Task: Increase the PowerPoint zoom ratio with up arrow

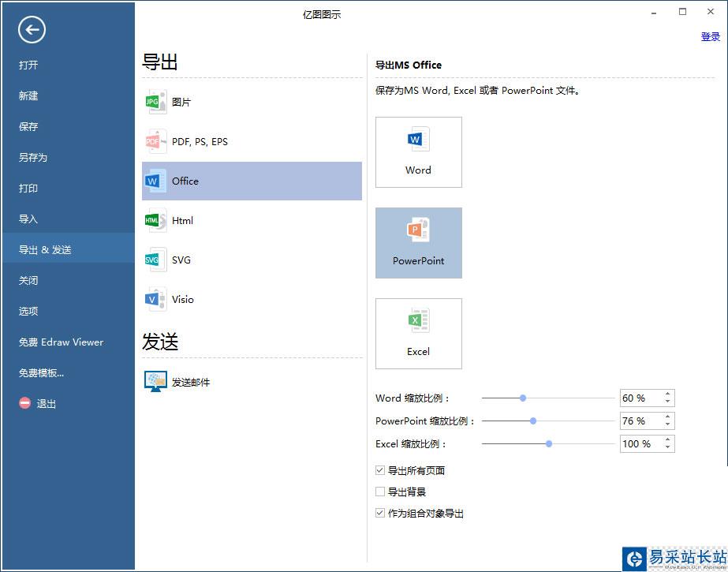Action: coord(667,417)
